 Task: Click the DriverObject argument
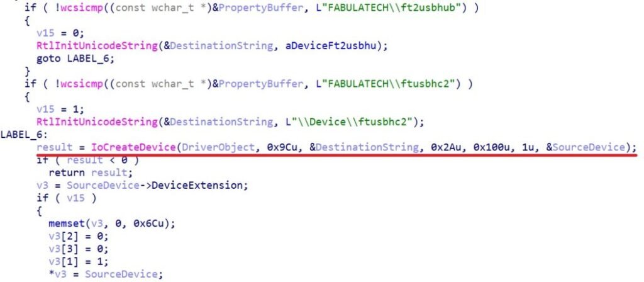(217, 147)
